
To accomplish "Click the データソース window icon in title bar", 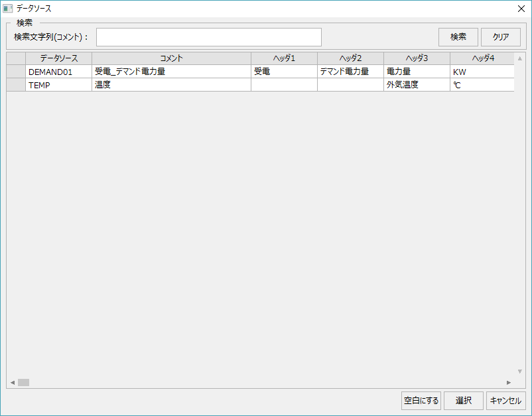I will pos(9,9).
